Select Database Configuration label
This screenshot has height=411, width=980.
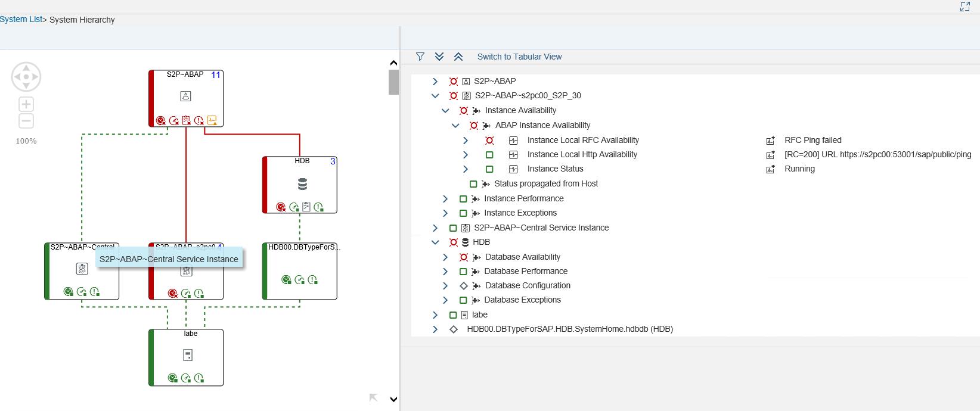pos(528,285)
